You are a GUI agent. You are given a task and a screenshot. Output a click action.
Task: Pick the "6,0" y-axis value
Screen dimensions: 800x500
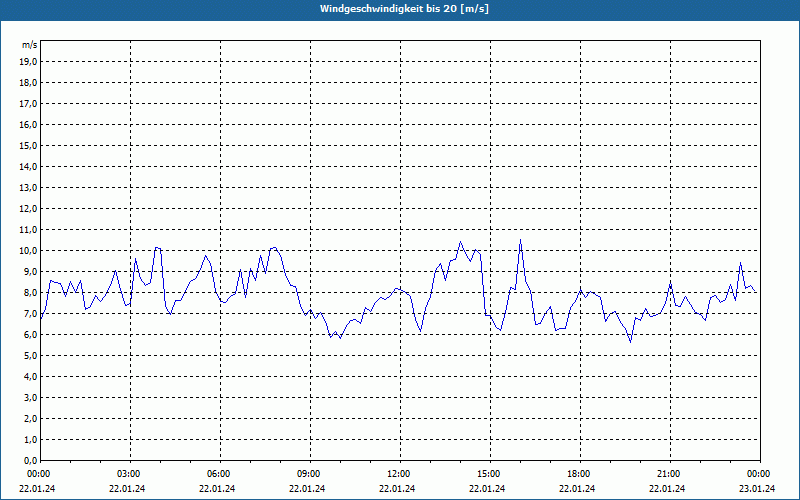point(31,335)
